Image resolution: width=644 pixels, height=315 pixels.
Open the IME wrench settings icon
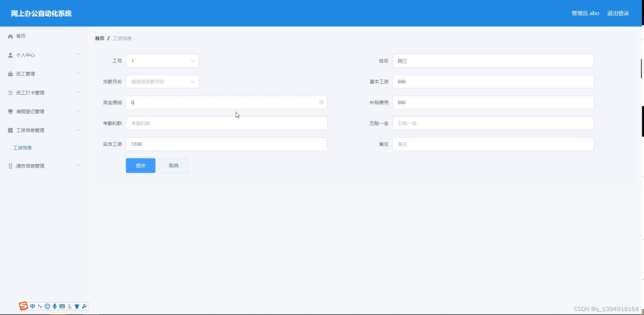point(84,306)
